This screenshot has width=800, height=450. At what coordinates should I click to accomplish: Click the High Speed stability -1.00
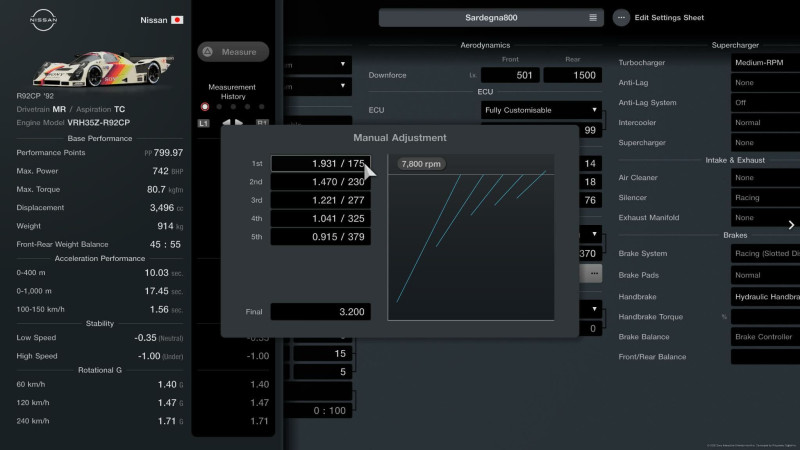pos(149,356)
